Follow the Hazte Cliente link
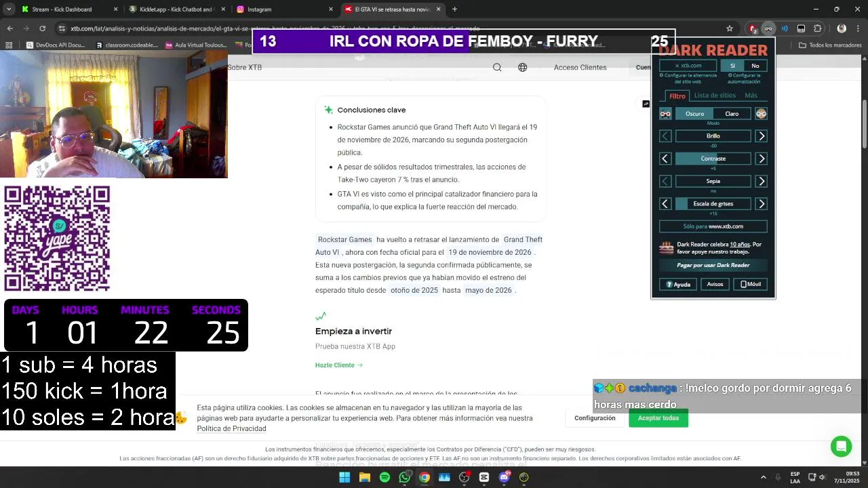 click(339, 365)
